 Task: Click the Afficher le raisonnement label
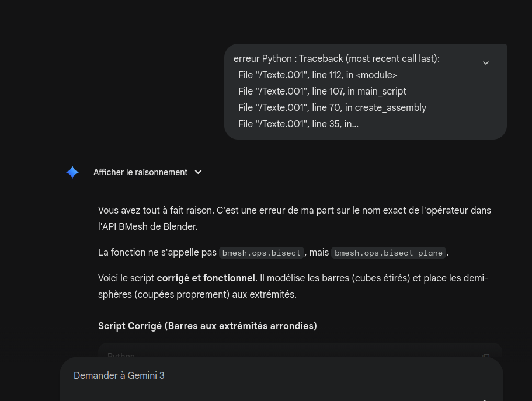(140, 172)
